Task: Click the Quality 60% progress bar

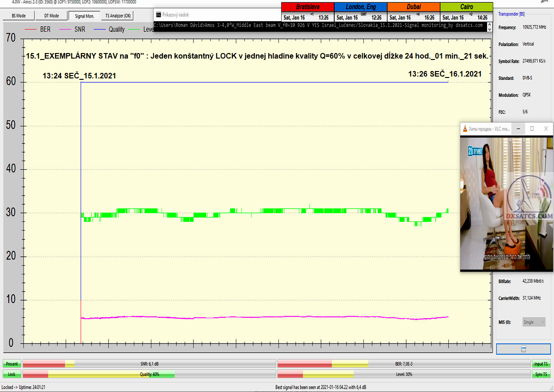Action: pyautogui.click(x=149, y=374)
